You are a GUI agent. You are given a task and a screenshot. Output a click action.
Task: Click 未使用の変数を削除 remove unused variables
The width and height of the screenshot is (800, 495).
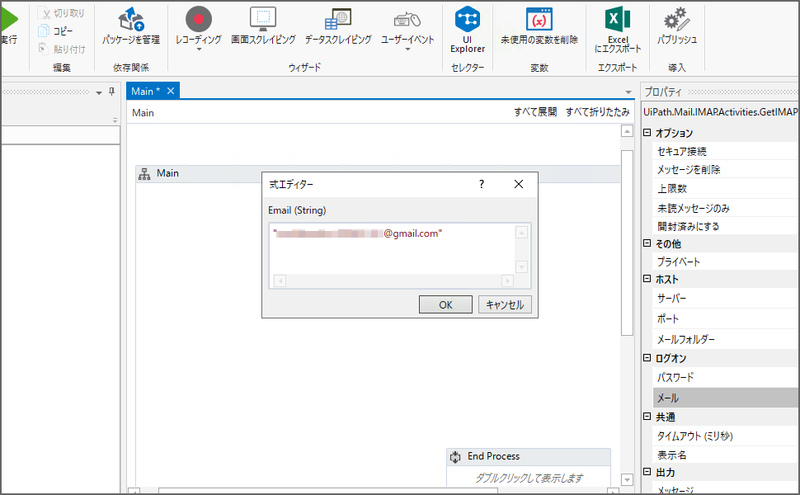coord(539,26)
